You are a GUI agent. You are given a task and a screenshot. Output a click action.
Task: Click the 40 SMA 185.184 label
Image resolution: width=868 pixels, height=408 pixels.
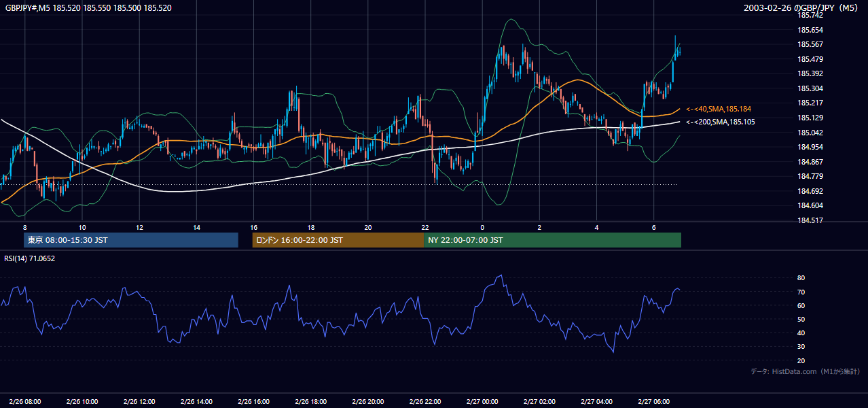[719, 109]
